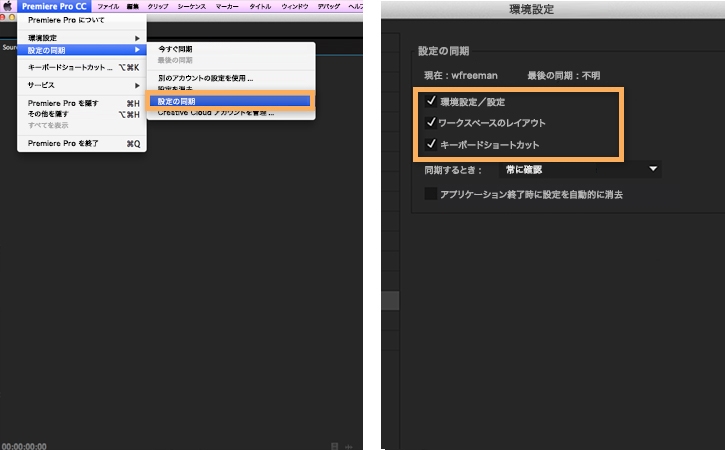Open キーボードショートカット... from menu

pyautogui.click(x=82, y=68)
